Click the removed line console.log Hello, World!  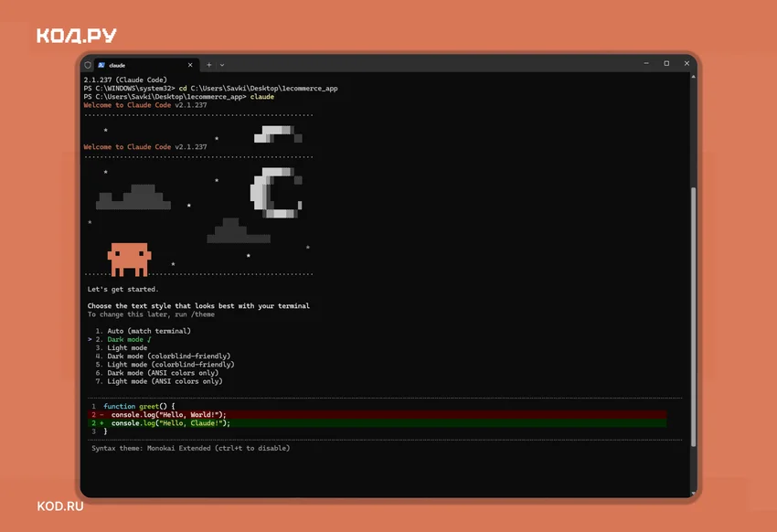pyautogui.click(x=378, y=415)
